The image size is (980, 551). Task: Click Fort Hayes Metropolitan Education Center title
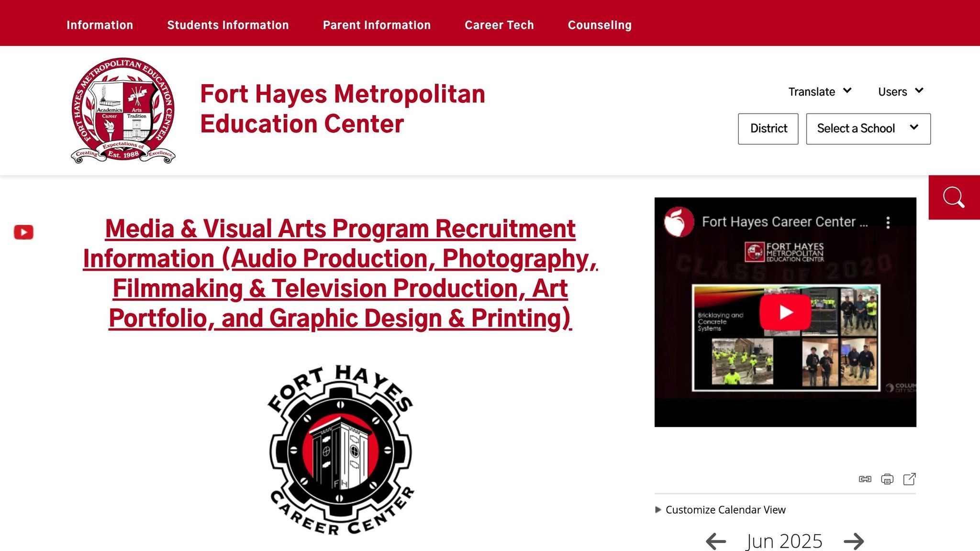coord(343,109)
